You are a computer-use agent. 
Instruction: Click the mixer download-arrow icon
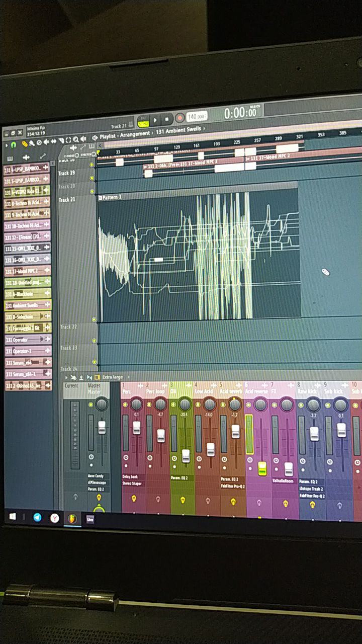[81, 377]
